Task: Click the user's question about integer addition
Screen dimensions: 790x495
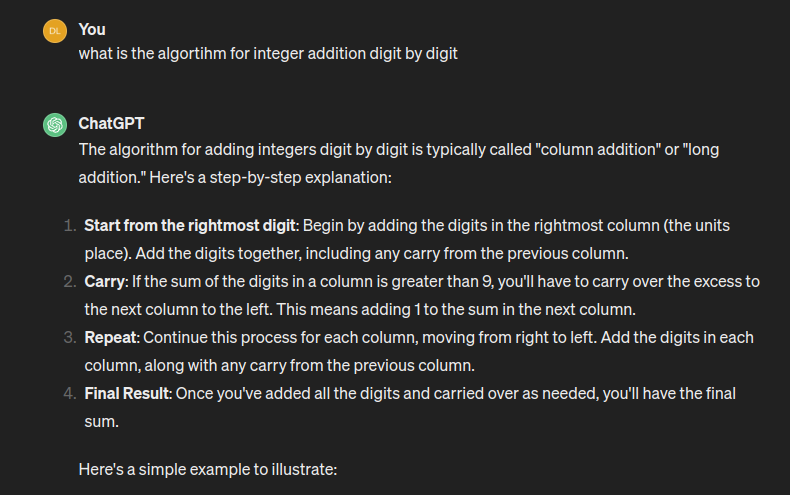Action: pyautogui.click(x=268, y=53)
